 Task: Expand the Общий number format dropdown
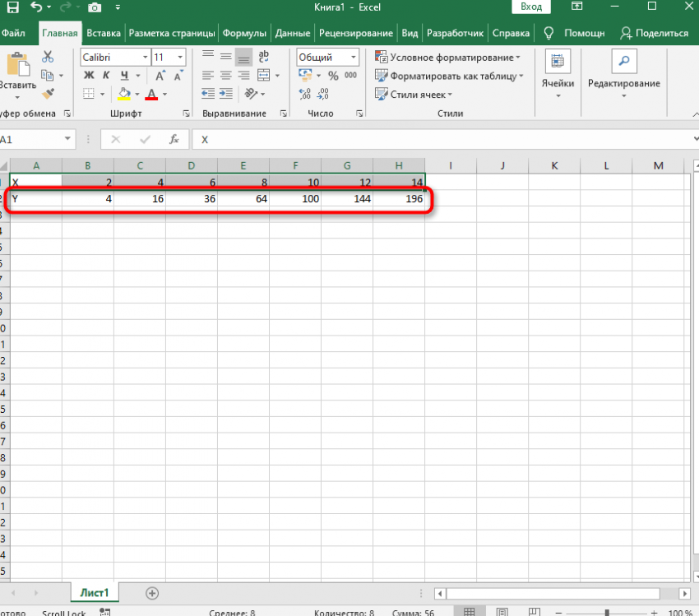point(354,58)
